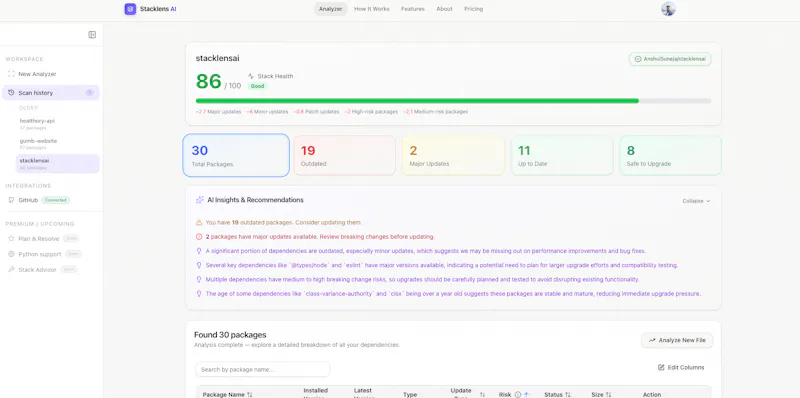
Task: Click the Scan history clock icon
Action: click(x=11, y=93)
